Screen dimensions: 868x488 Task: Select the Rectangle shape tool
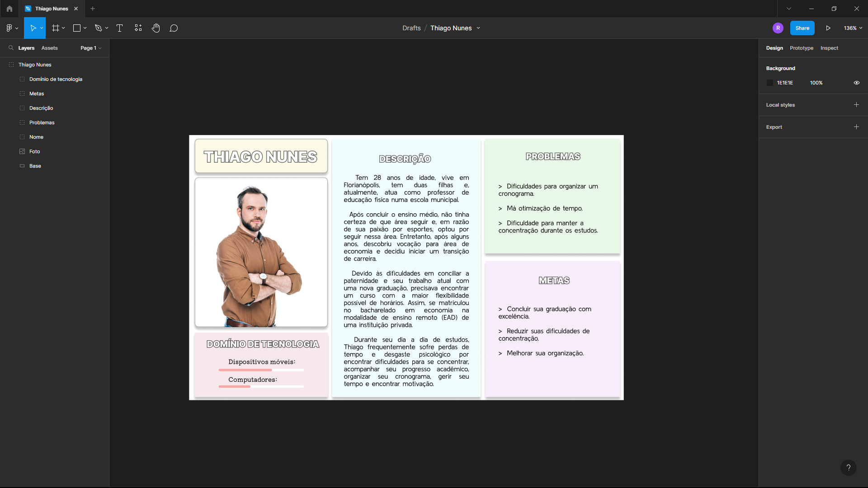pyautogui.click(x=77, y=28)
